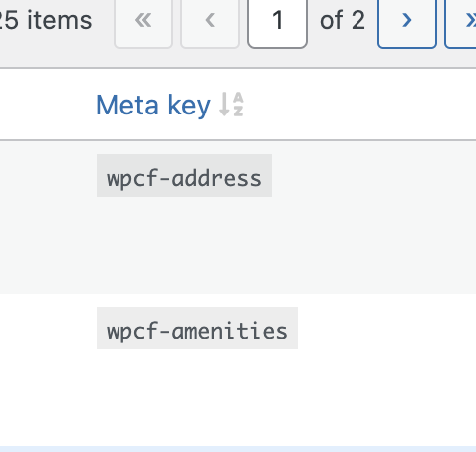Click the light blue row at the bottom
Screen dimensions: 476x452
pos(238,449)
